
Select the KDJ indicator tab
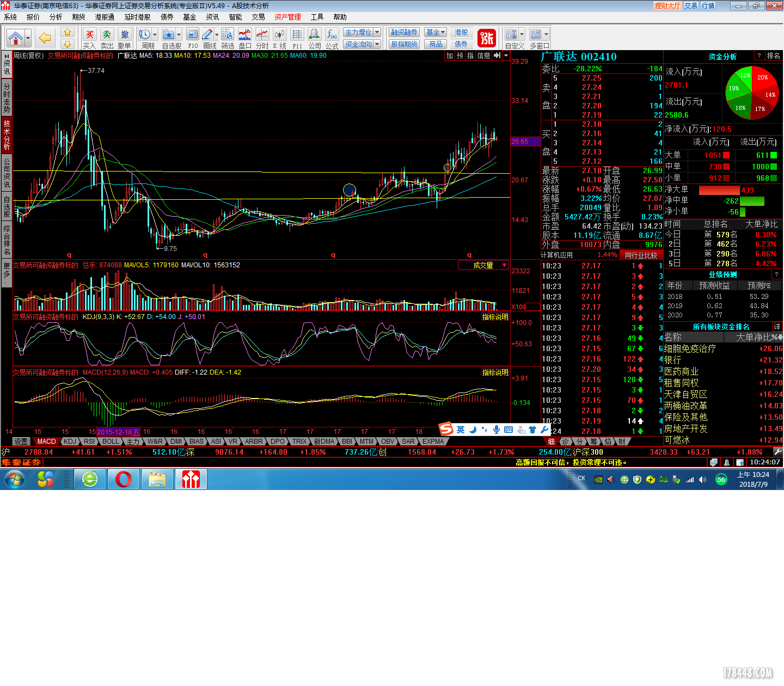coord(70,442)
